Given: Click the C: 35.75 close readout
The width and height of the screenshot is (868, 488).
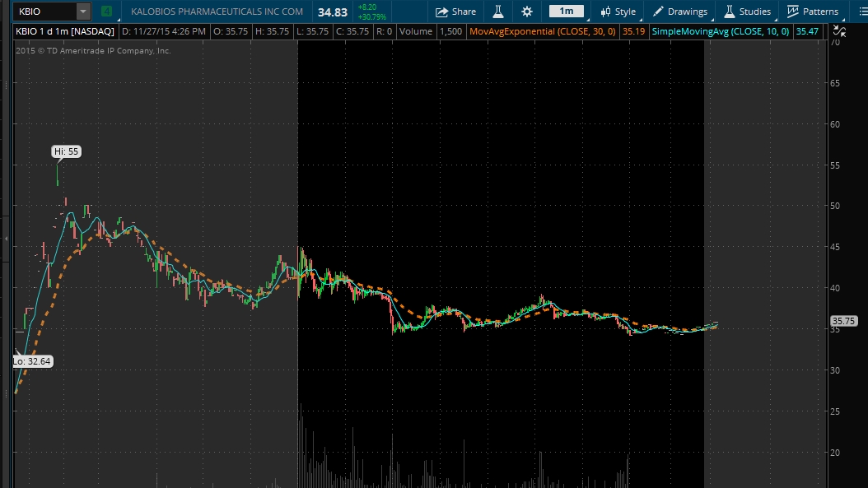Looking at the screenshot, I should pyautogui.click(x=352, y=31).
